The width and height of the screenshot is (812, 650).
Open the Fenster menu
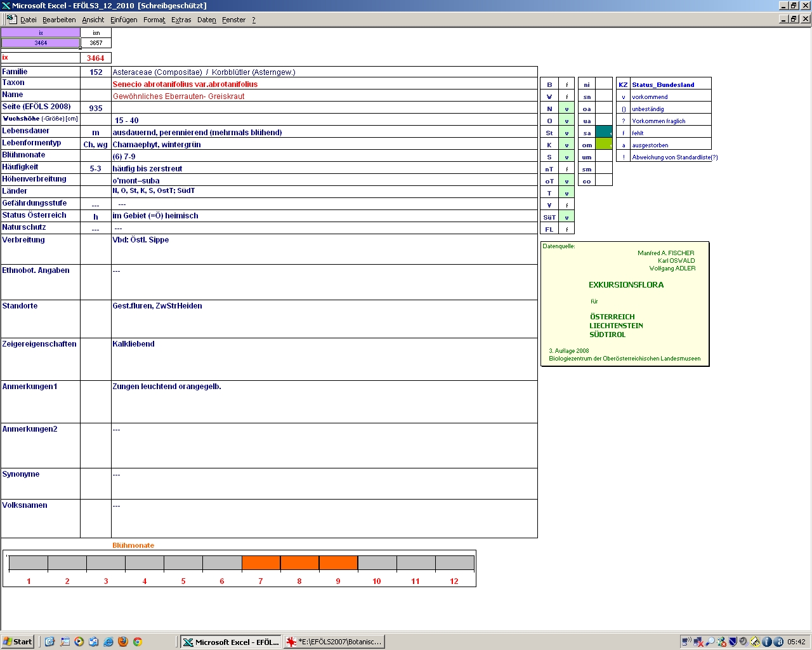233,20
